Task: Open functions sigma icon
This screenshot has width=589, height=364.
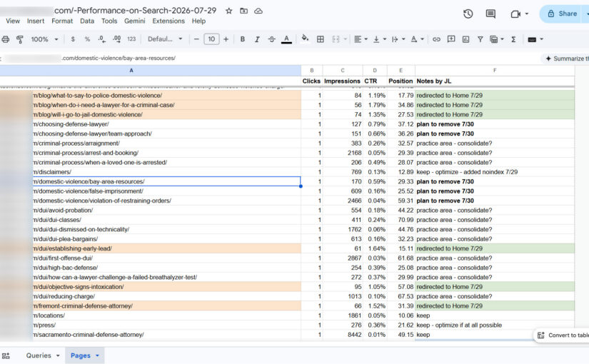Action: 513,39
